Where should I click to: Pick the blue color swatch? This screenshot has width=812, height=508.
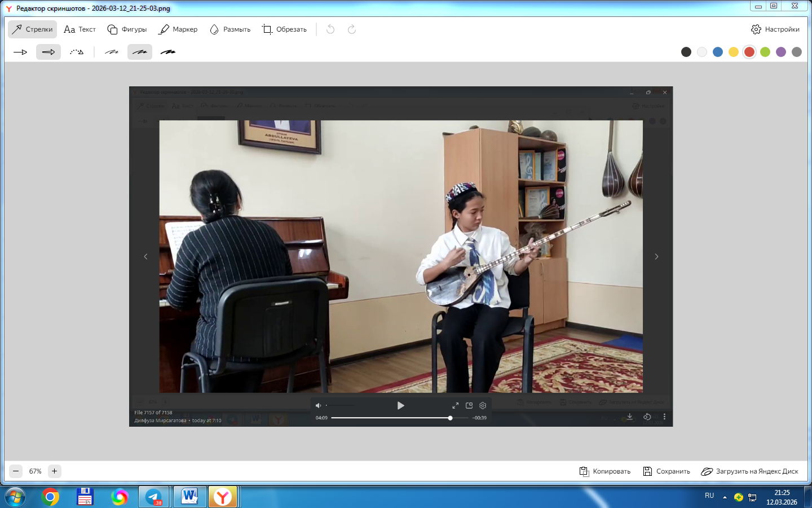718,52
